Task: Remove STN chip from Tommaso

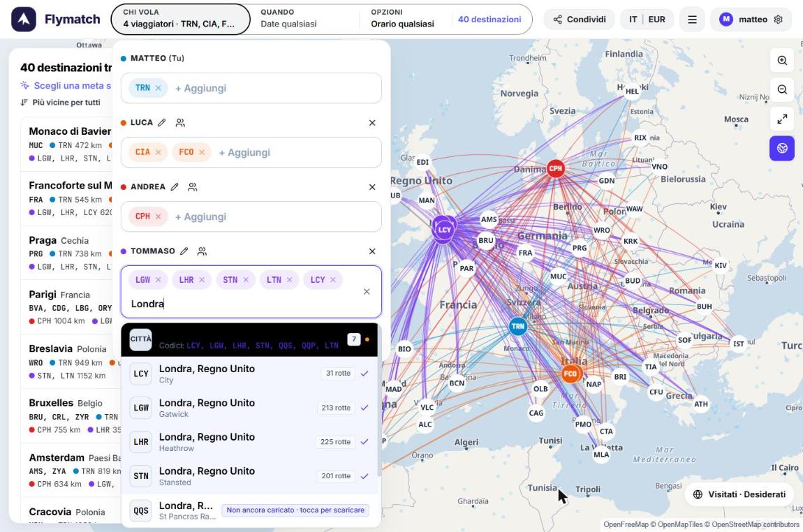Action: 246,279
